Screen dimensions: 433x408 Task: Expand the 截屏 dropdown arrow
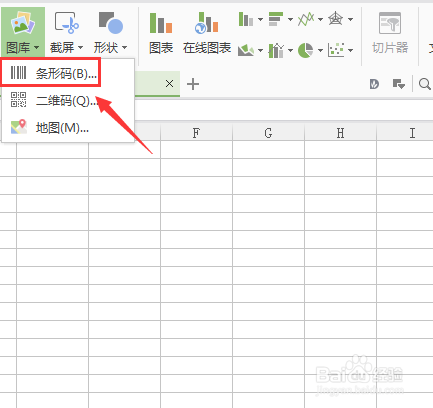(x=80, y=48)
